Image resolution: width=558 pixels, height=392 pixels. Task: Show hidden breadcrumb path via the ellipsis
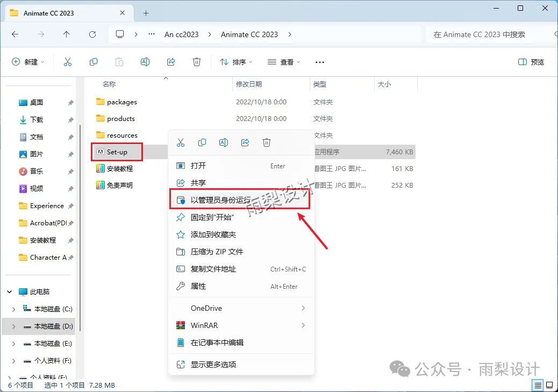click(x=152, y=34)
